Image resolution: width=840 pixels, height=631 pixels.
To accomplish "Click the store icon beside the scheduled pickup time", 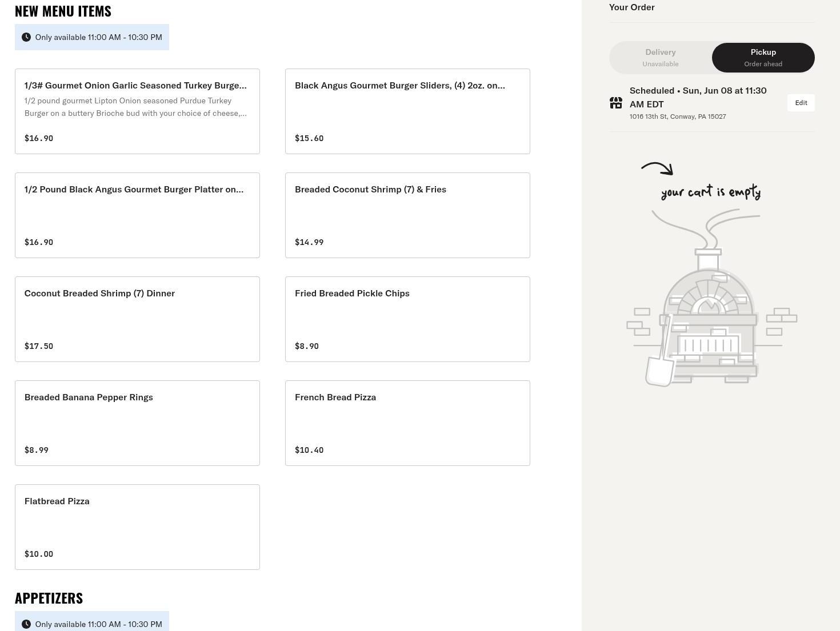I will (616, 103).
